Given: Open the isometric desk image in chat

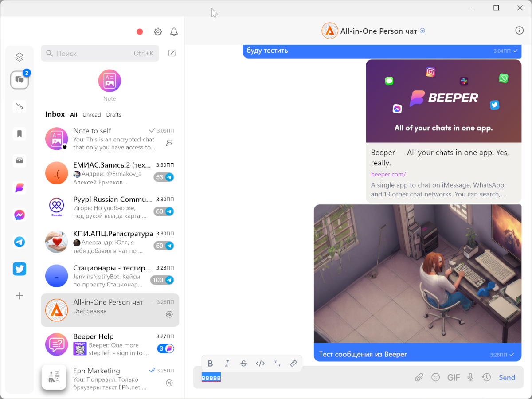Looking at the screenshot, I should pos(418,274).
